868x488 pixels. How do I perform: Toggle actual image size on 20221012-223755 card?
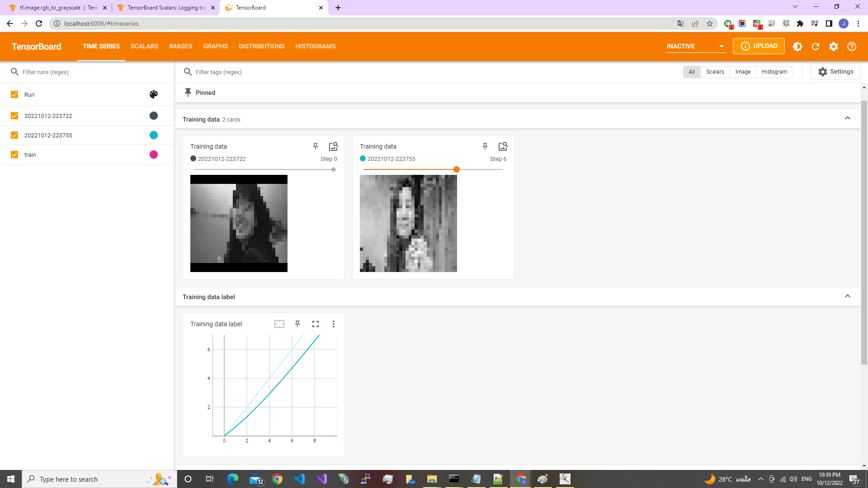503,146
